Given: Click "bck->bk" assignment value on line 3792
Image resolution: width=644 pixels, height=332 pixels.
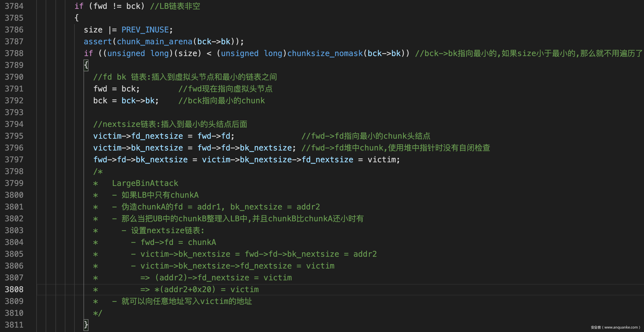Looking at the screenshot, I should pyautogui.click(x=138, y=101).
